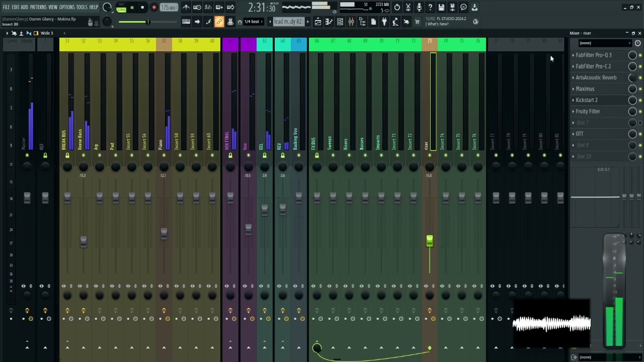Toggle Kickstart 2 enable light
644x362 pixels.
point(640,100)
